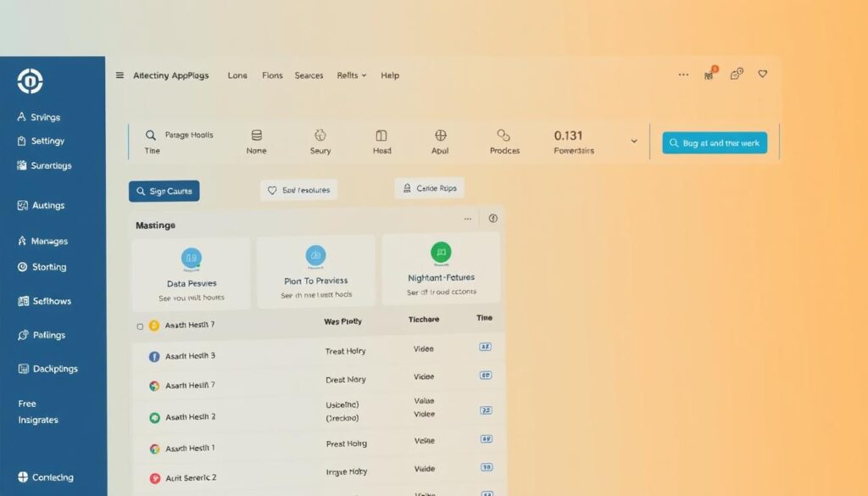Click the blue Bug at and ther werk button

[x=714, y=142]
